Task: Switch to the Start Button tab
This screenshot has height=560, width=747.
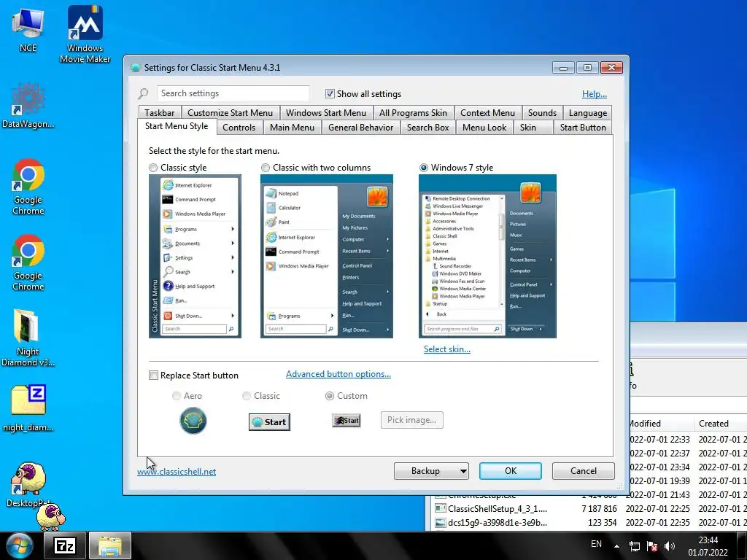Action: 583,128
